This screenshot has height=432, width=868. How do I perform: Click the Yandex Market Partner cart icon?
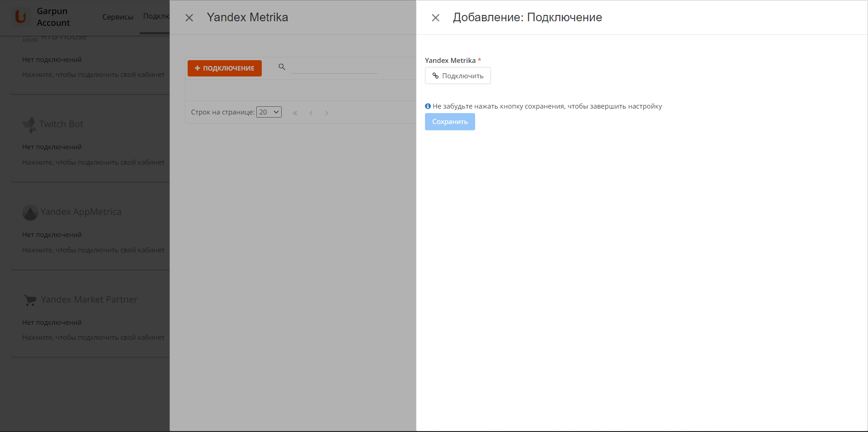[x=30, y=300]
